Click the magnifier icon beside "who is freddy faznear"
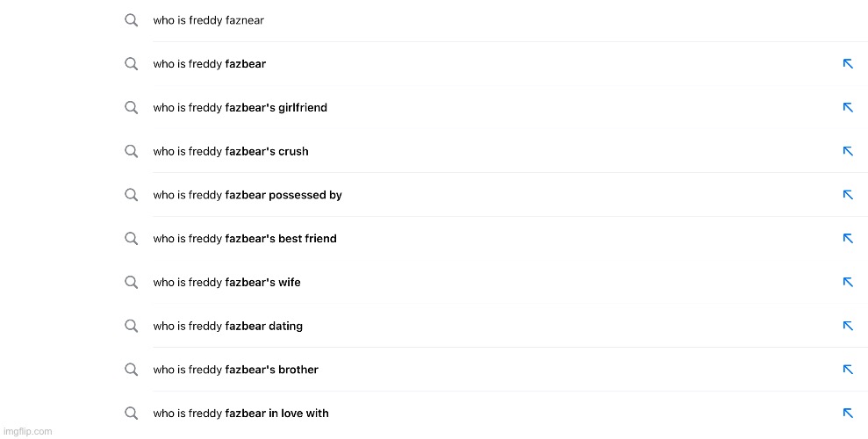Screen dimensions: 868x439 [x=131, y=20]
